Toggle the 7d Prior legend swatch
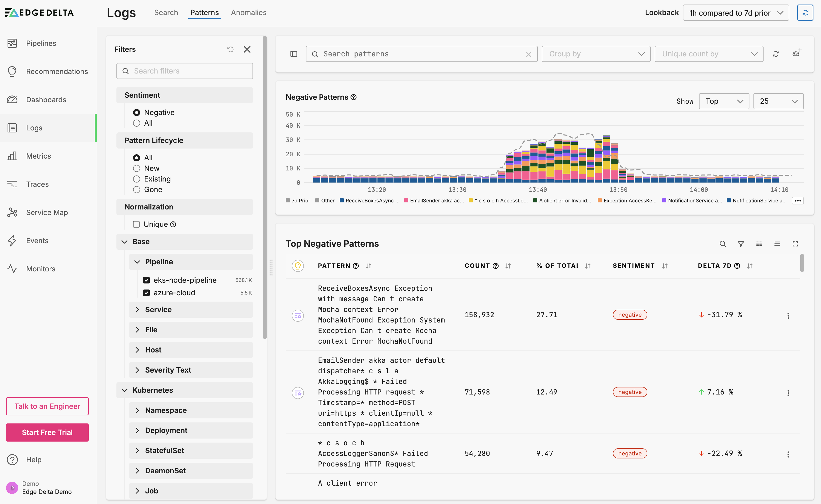 pyautogui.click(x=288, y=201)
